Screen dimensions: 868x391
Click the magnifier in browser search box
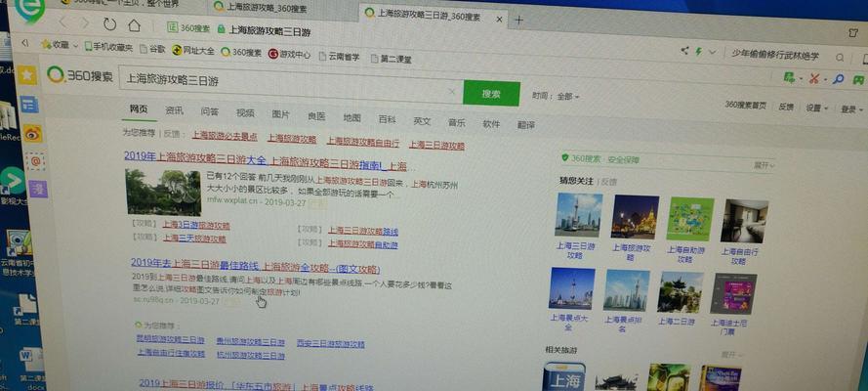click(x=840, y=57)
